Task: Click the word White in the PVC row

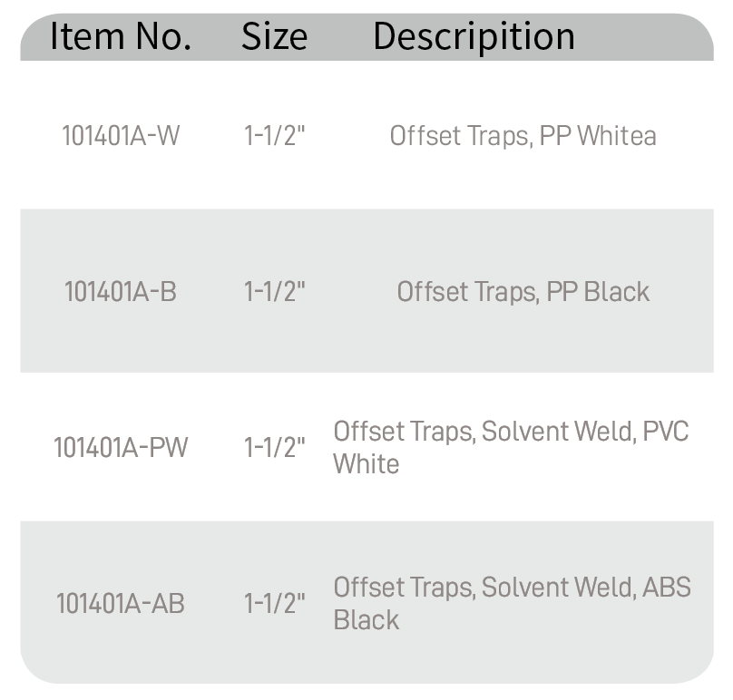Action: (x=366, y=464)
